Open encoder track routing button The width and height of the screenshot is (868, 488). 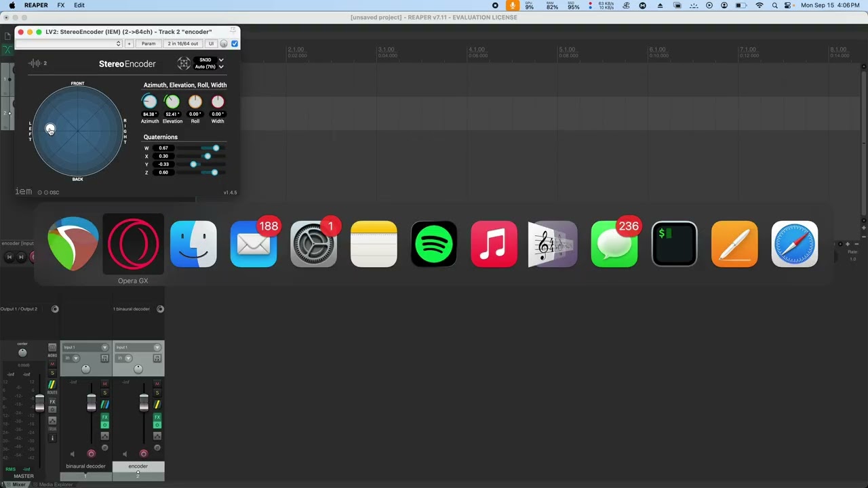pyautogui.click(x=157, y=405)
